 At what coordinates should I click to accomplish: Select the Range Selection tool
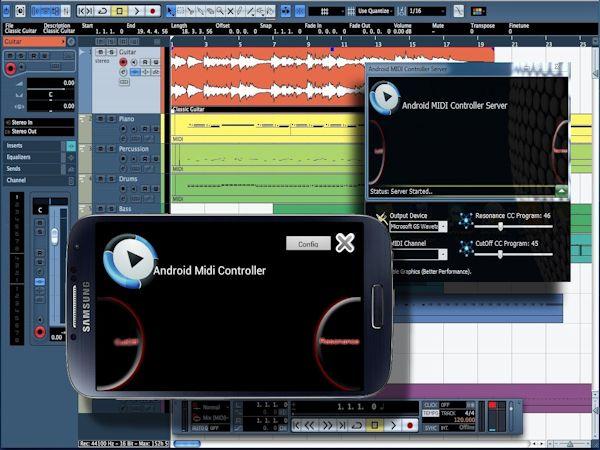(x=181, y=11)
